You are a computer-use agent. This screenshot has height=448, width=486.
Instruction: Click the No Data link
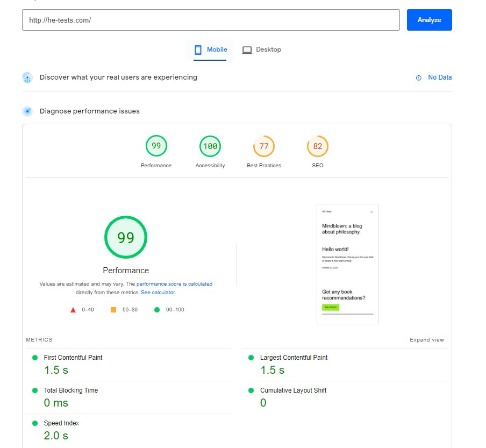point(440,77)
